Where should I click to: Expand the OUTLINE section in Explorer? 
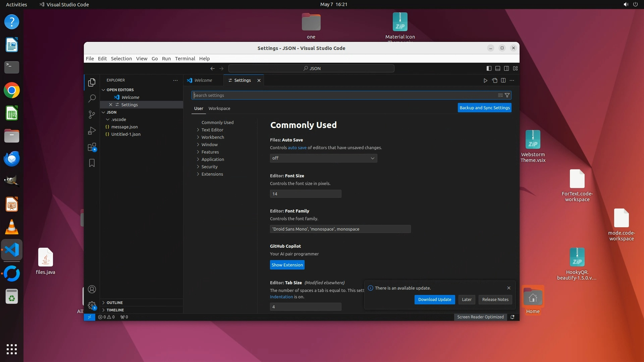pyautogui.click(x=115, y=303)
